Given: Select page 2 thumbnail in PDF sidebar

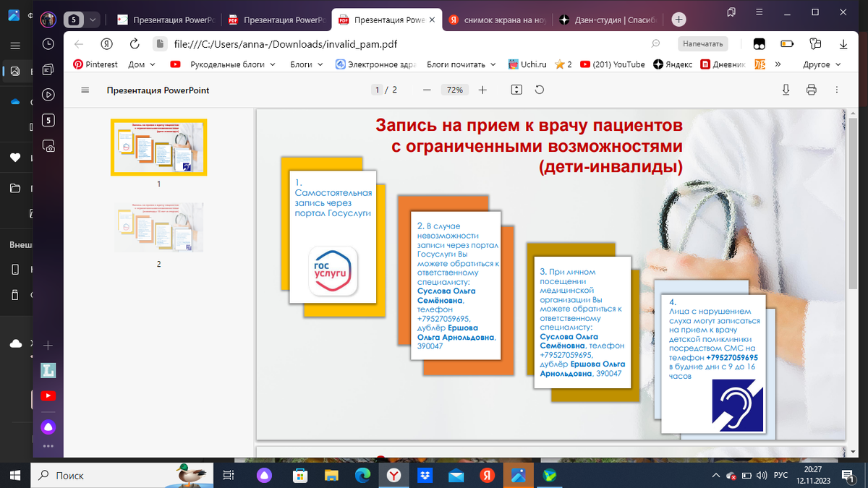Looking at the screenshot, I should 158,228.
